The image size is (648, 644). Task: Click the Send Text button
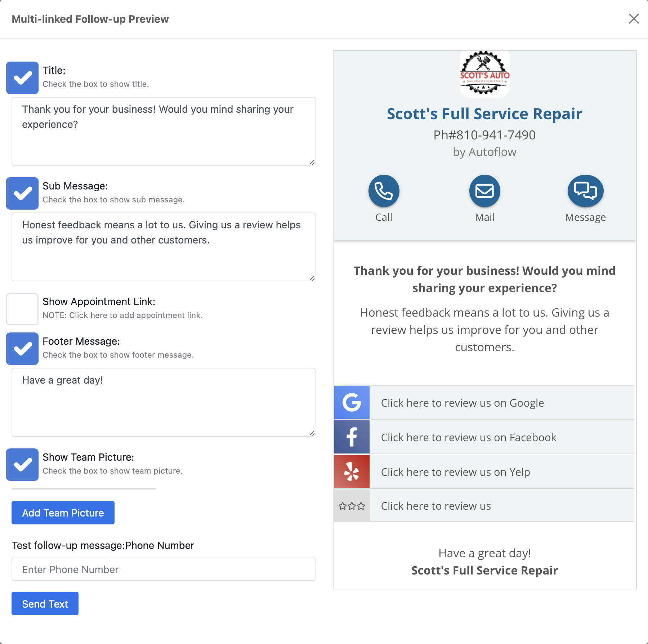point(45,604)
